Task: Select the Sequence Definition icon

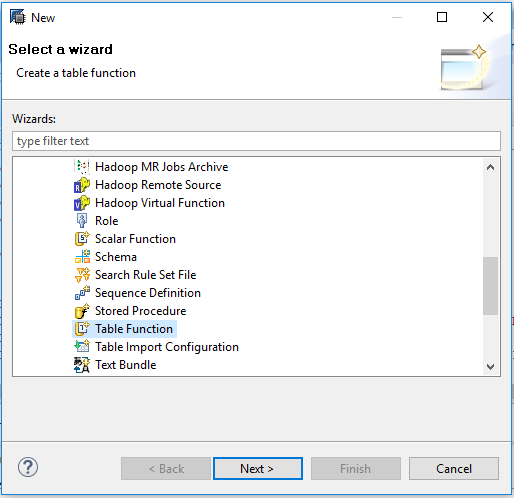Action: [x=82, y=293]
